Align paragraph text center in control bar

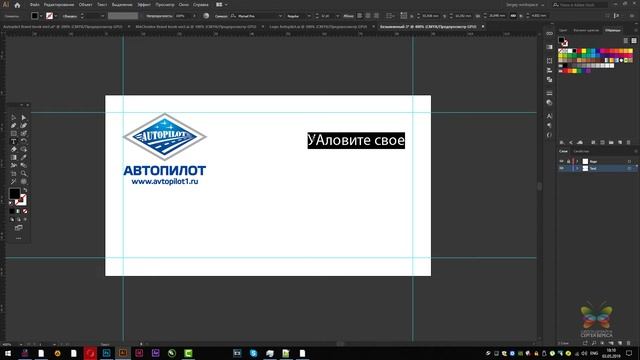[368, 16]
